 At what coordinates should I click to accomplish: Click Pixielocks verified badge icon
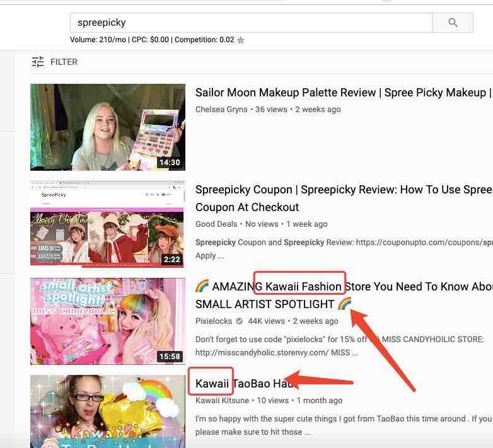point(240,321)
